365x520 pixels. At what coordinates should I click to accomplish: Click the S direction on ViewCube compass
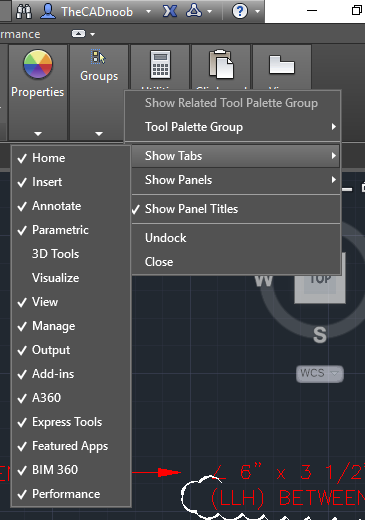(320, 335)
